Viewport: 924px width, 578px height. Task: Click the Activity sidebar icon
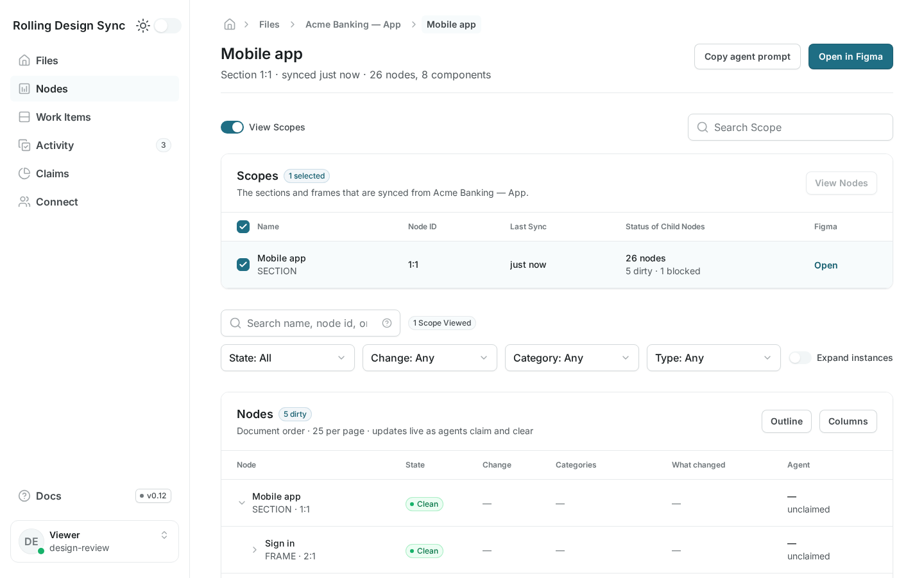pos(24,145)
